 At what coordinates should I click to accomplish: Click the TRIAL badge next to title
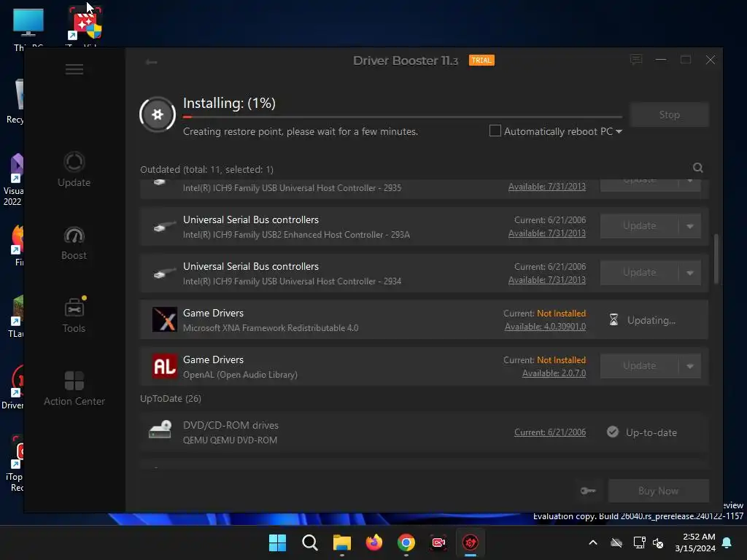click(x=481, y=61)
